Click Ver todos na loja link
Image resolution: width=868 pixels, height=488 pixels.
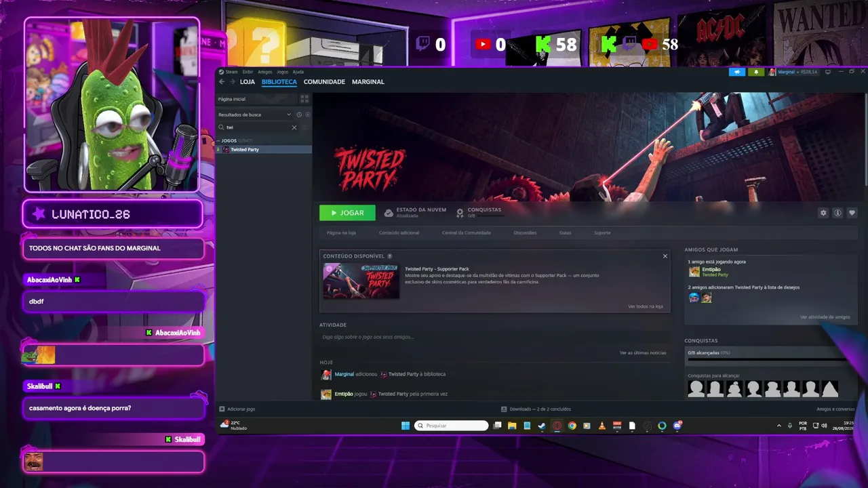[x=646, y=306]
